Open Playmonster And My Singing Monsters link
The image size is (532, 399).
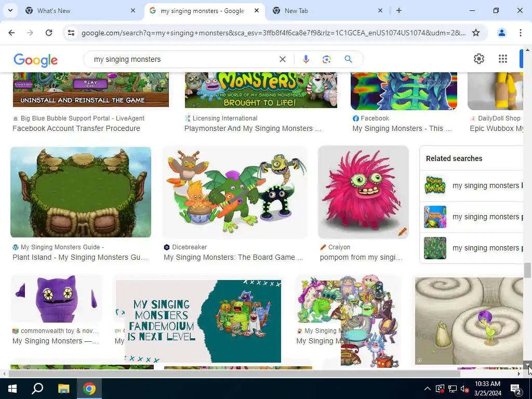pos(252,128)
